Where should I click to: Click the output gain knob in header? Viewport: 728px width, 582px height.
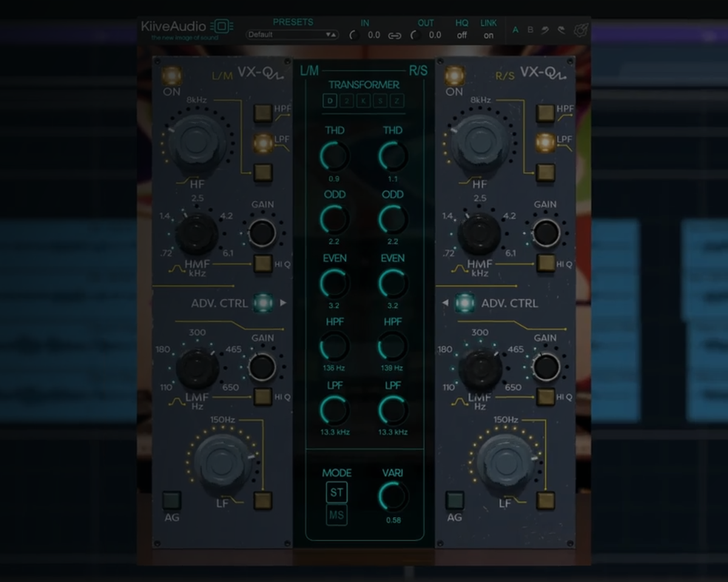[416, 35]
